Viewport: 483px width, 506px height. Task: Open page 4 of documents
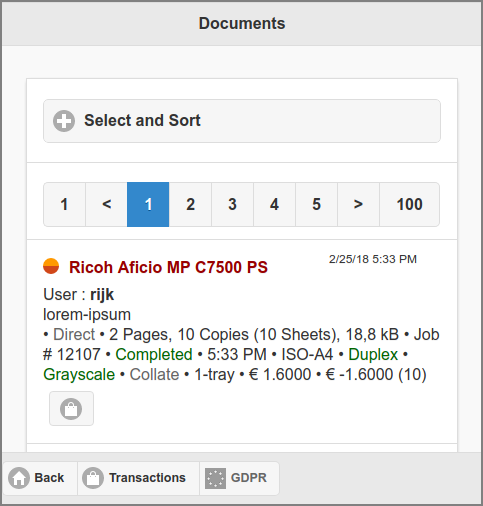coord(274,204)
